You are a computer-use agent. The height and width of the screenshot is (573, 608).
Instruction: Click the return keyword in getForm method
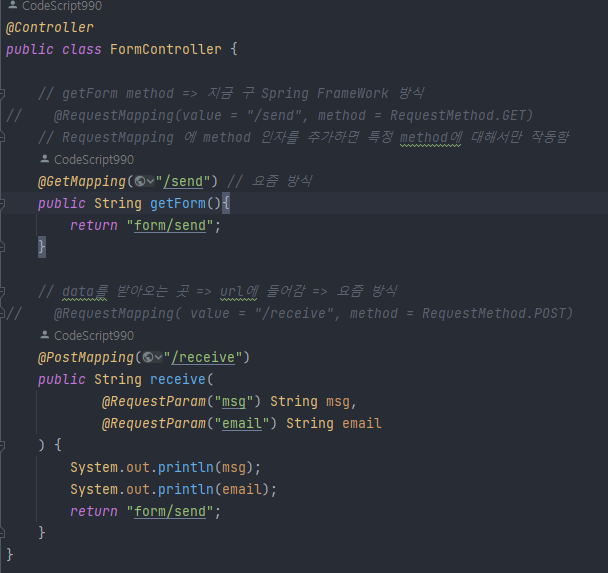pos(93,226)
